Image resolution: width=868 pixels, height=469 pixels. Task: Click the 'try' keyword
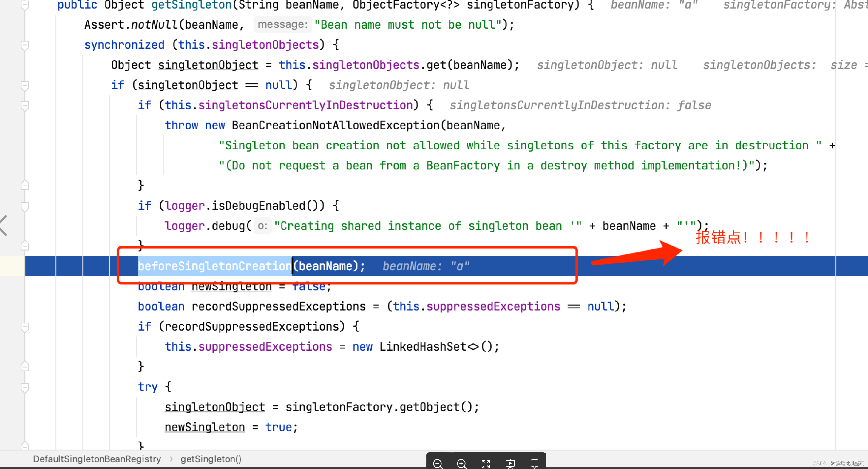148,387
